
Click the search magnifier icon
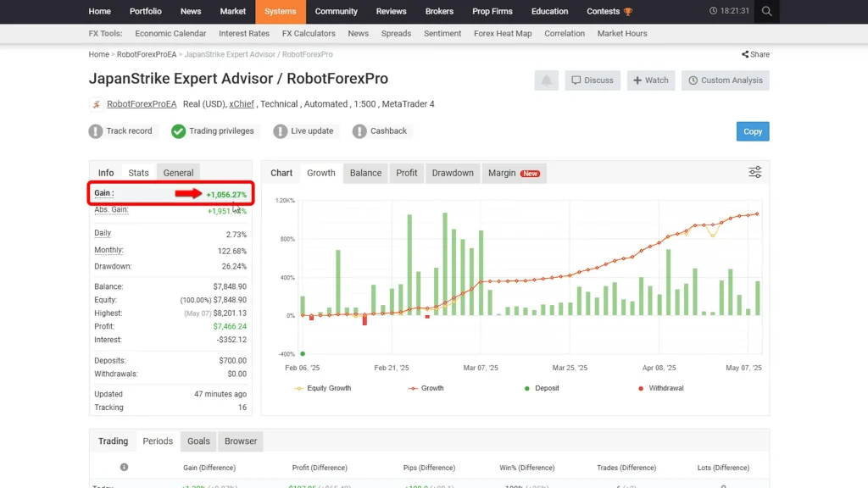coord(766,12)
